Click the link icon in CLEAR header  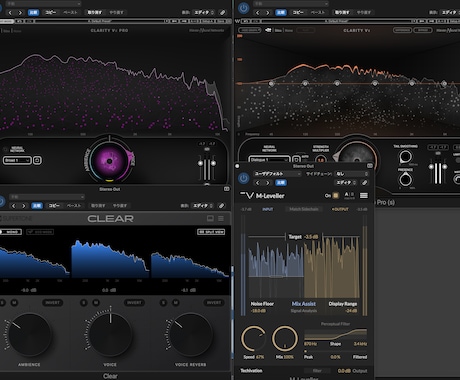221,206
